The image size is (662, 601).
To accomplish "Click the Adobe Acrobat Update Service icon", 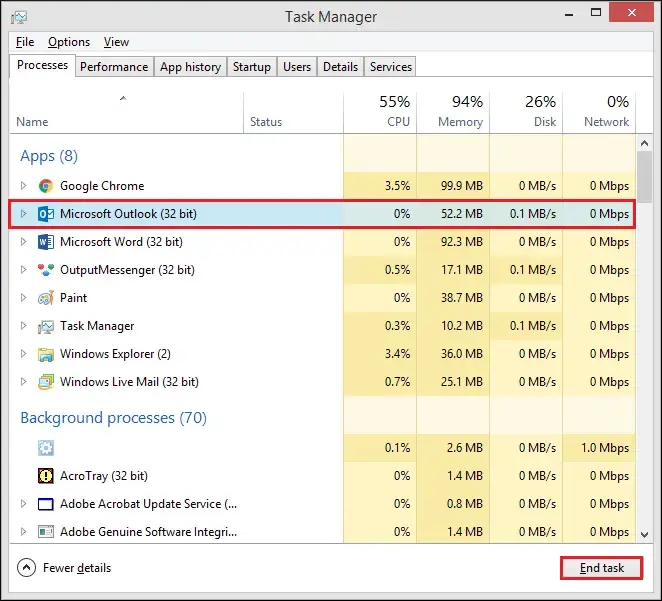I will [x=46, y=504].
